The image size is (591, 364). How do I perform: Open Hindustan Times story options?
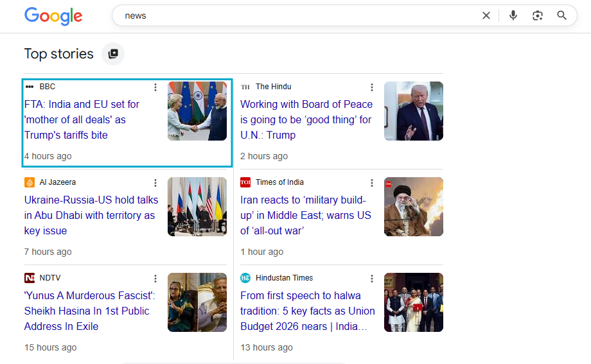click(371, 279)
